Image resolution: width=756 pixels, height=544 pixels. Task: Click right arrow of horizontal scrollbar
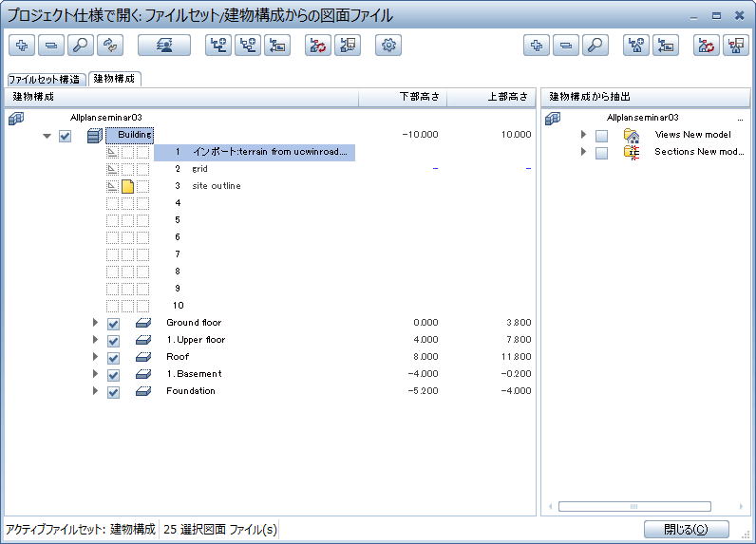click(741, 506)
